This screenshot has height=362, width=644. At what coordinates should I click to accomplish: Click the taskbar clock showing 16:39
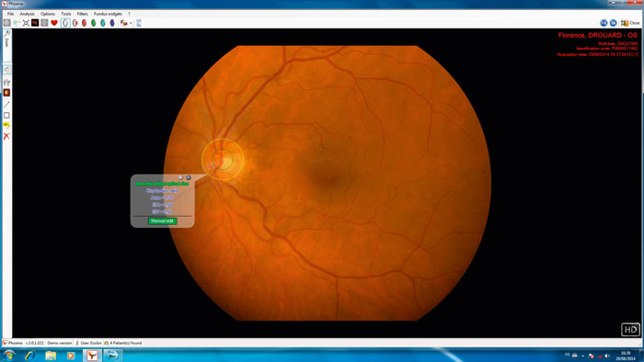[x=626, y=356]
